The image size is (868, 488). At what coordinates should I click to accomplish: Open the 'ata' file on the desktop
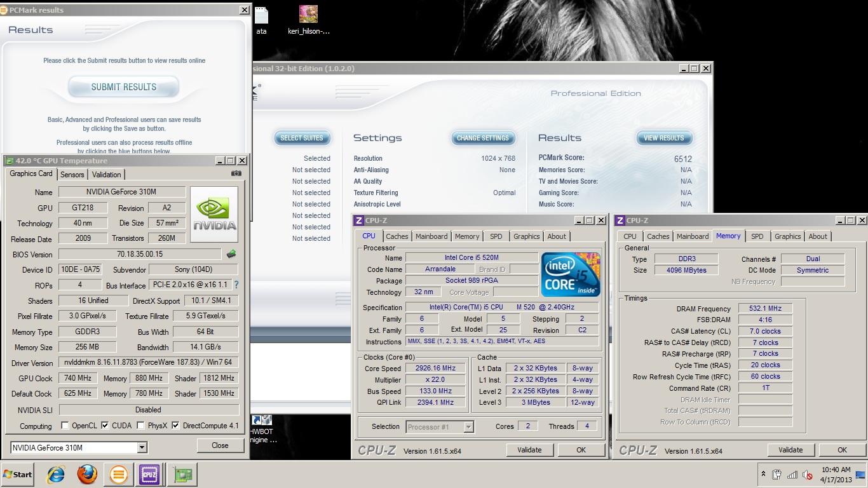point(261,20)
